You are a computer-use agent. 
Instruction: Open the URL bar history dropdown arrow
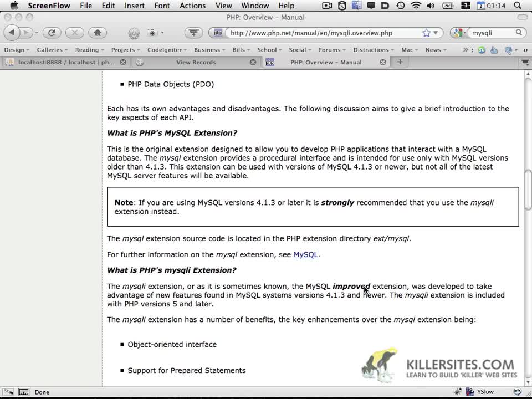pyautogui.click(x=436, y=33)
